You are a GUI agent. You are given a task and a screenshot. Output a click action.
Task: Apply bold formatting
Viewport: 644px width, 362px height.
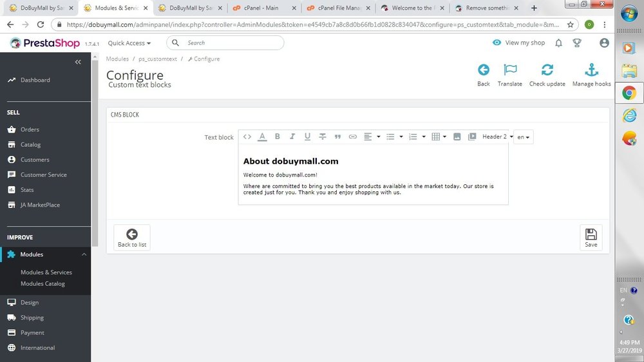coord(277,137)
